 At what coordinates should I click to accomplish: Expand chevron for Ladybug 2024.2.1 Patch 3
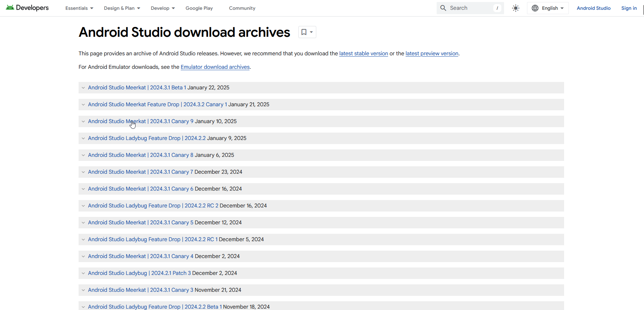click(83, 273)
